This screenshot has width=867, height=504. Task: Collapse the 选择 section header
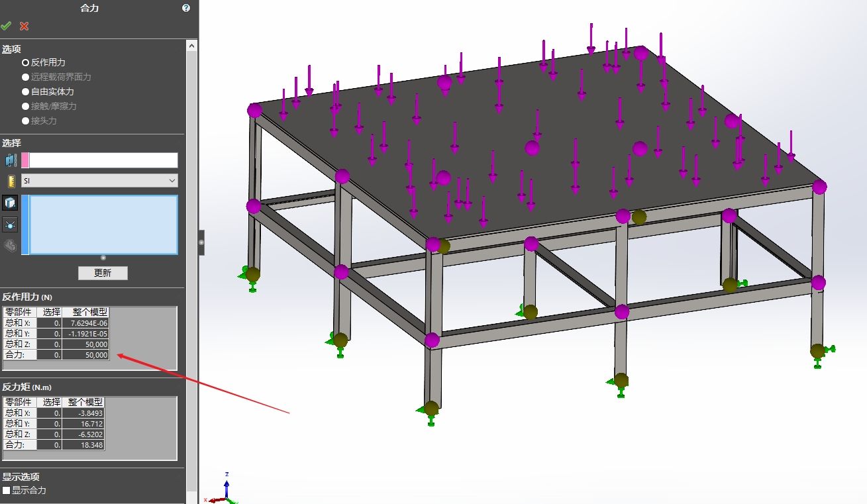(12, 143)
